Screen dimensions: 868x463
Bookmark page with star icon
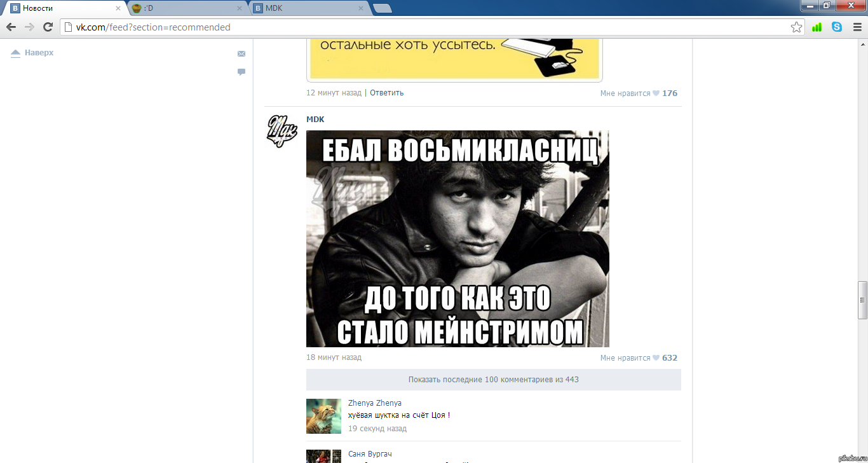[x=796, y=27]
